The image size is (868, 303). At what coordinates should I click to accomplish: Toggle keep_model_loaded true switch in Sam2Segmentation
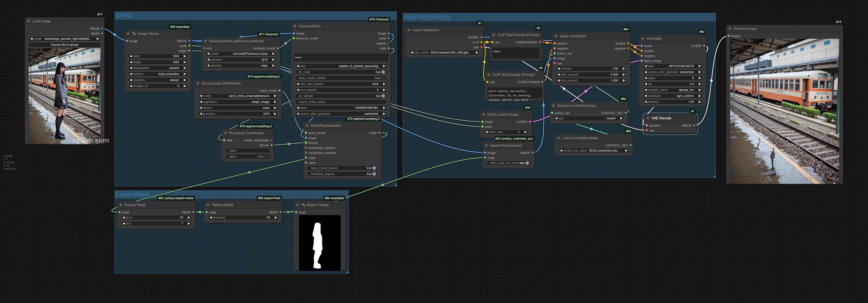point(374,168)
